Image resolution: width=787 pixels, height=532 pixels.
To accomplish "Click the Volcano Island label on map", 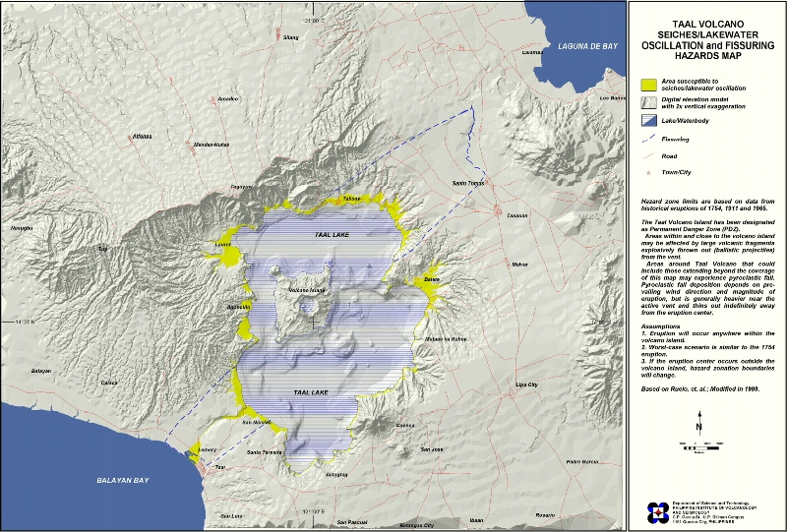I will pos(306,291).
